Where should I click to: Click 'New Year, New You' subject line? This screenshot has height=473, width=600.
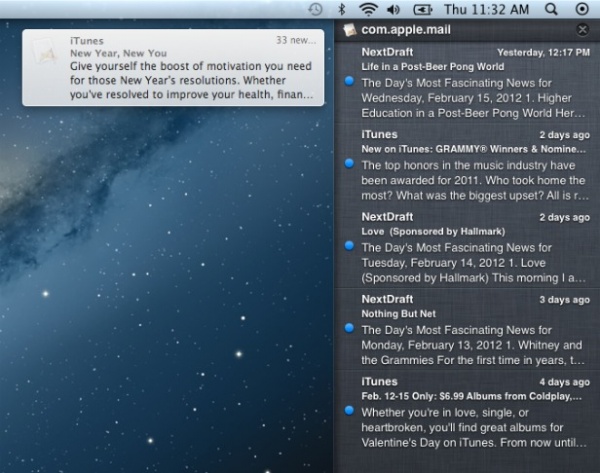[118, 53]
